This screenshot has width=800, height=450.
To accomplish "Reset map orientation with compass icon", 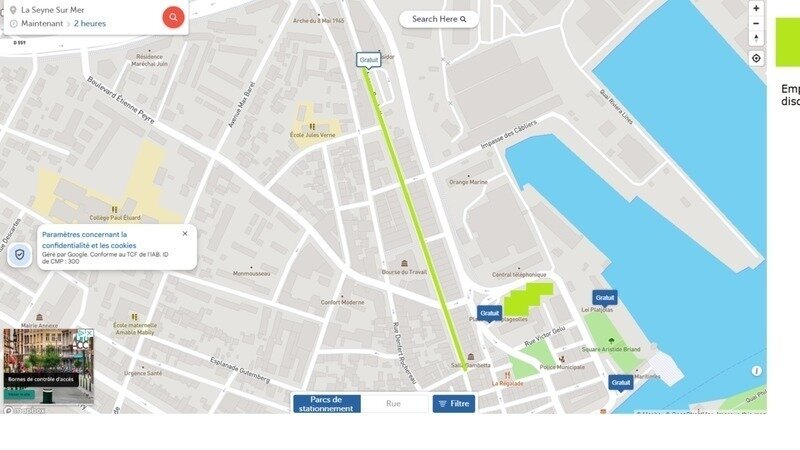I will click(x=756, y=38).
